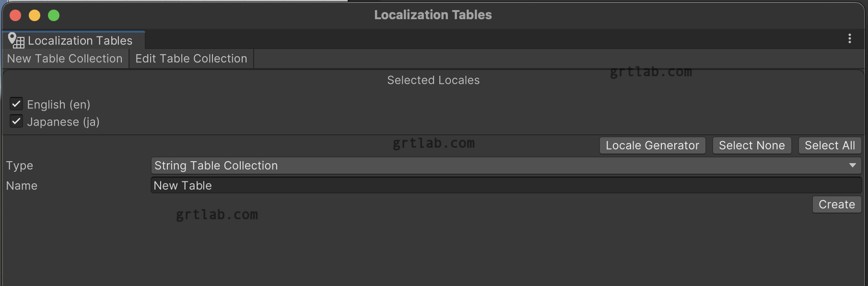Open the Locale Generator

pyautogui.click(x=652, y=145)
